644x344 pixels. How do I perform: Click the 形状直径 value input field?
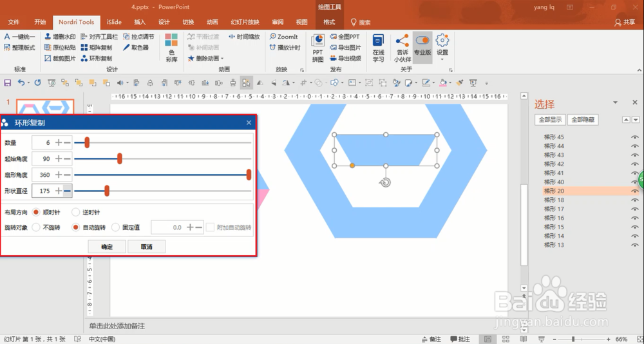coord(43,191)
